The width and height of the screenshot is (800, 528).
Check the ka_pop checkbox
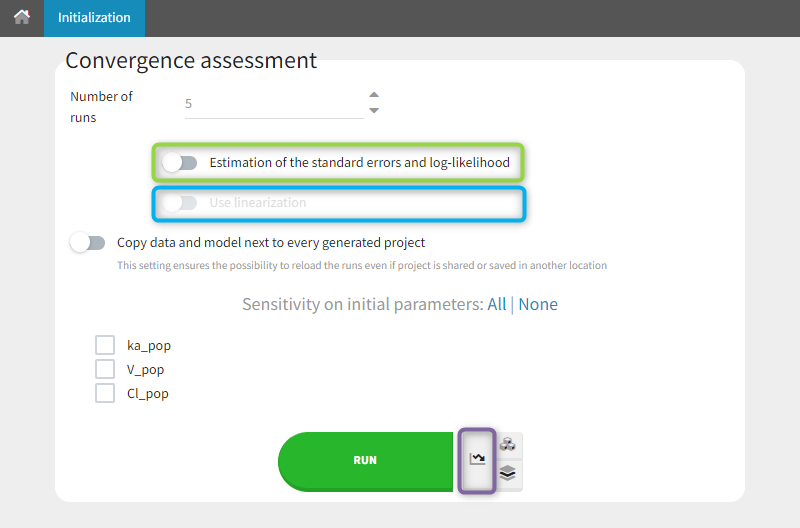(105, 345)
